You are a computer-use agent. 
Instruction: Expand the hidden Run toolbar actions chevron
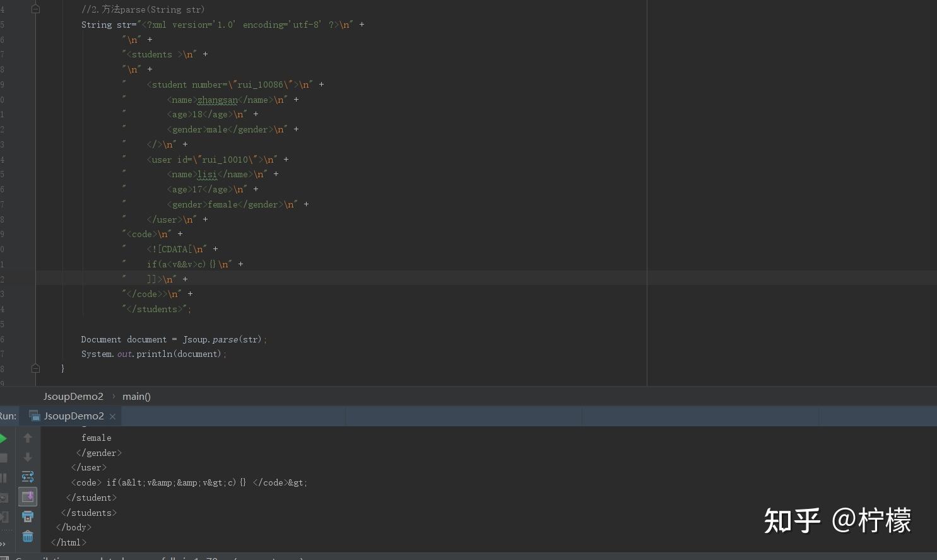(3, 544)
